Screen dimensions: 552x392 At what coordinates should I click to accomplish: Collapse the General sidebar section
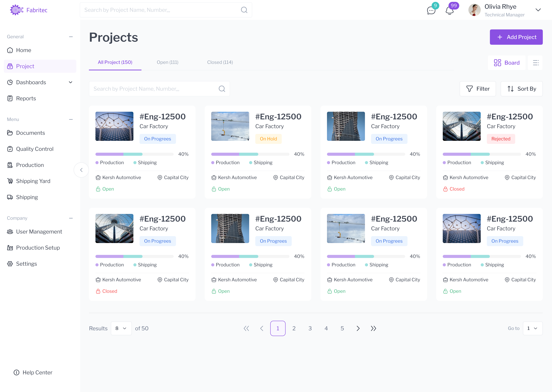point(71,37)
